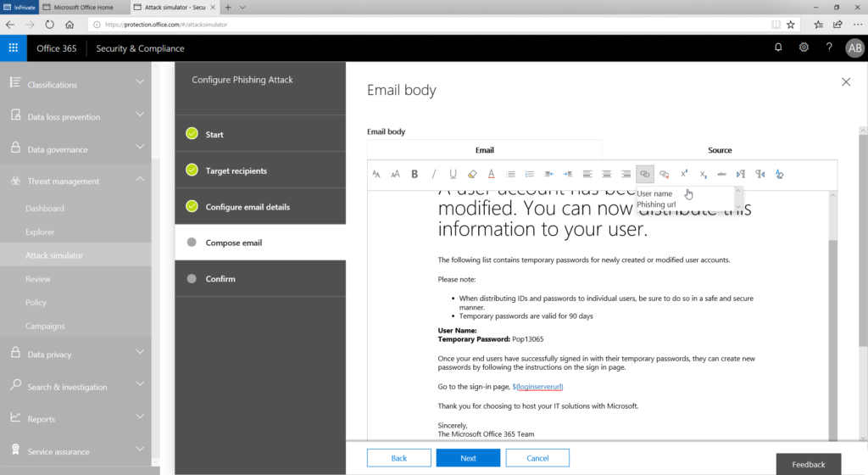Increase paragraph indent

pyautogui.click(x=568, y=174)
